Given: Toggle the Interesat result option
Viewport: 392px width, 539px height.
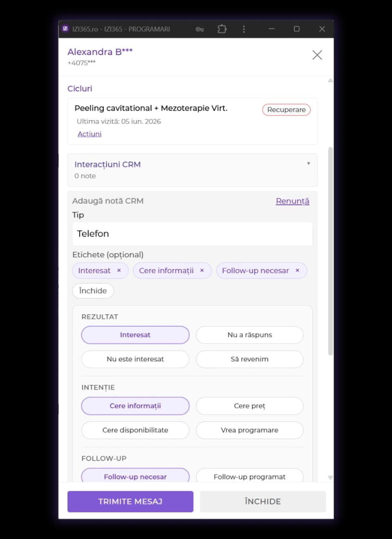Looking at the screenshot, I should (x=135, y=335).
